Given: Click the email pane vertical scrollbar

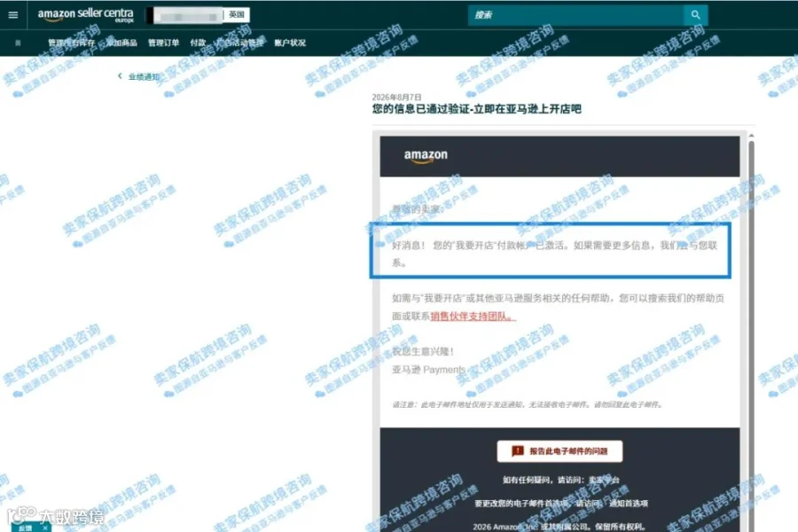Looking at the screenshot, I should tap(751, 336).
